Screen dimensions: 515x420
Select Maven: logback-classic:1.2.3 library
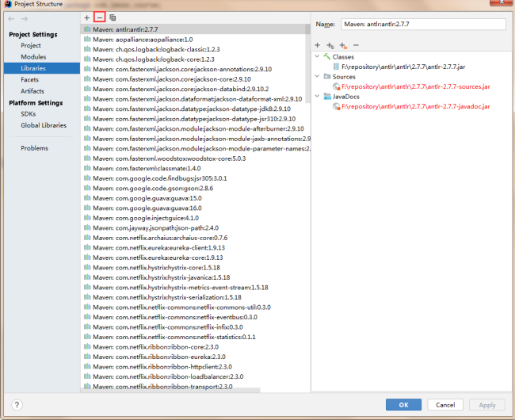pyautogui.click(x=196, y=49)
